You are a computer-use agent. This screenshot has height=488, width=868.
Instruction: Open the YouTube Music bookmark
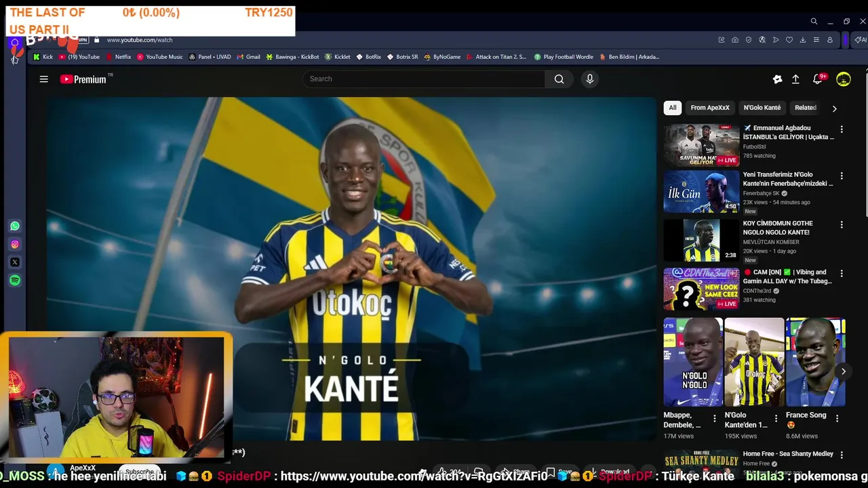(160, 57)
